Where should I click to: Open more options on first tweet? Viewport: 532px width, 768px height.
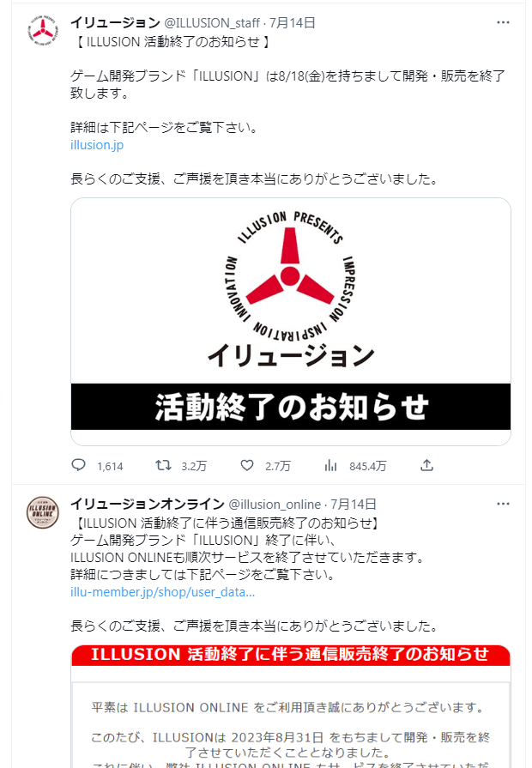tap(503, 22)
